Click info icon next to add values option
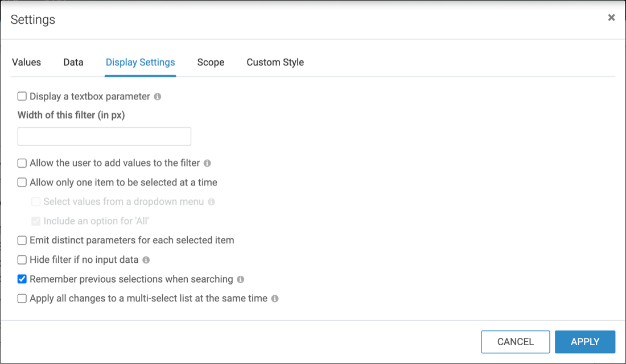The image size is (626, 364). point(207,163)
